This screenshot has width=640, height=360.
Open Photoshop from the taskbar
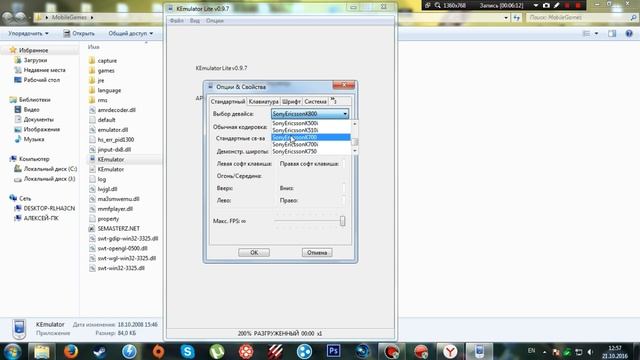[x=333, y=351]
